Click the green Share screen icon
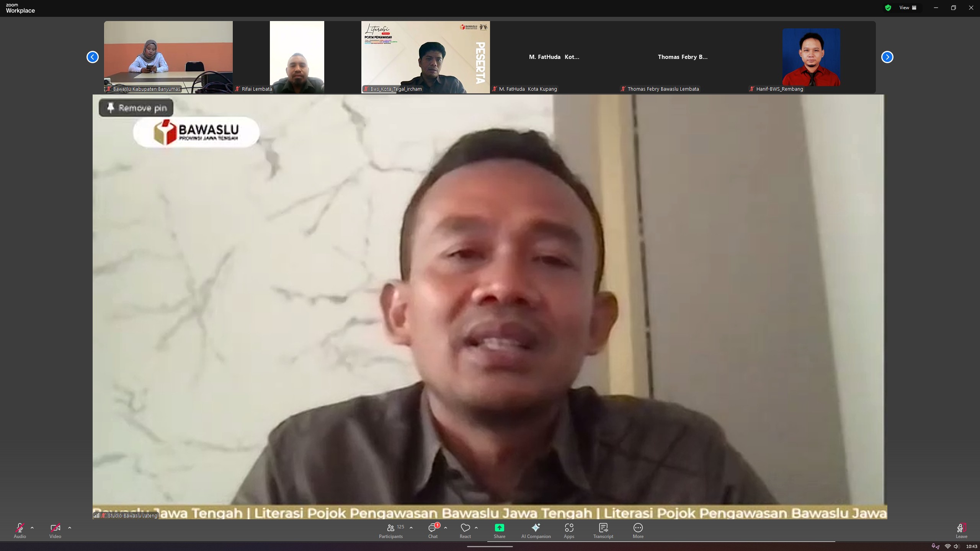The width and height of the screenshot is (980, 551). (499, 528)
